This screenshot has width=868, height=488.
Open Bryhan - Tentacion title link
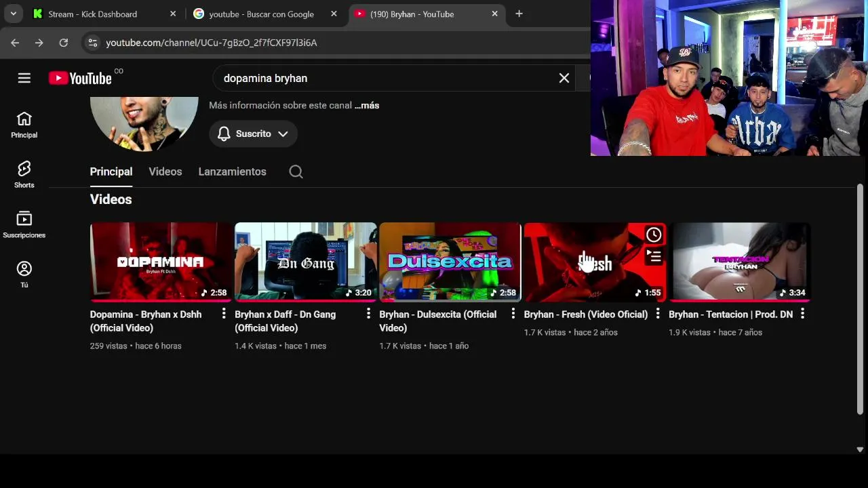[x=730, y=314]
